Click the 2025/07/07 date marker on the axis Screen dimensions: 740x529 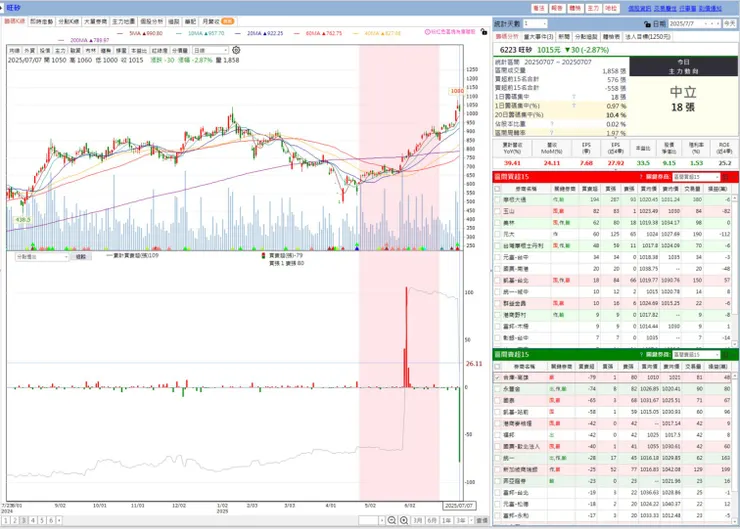click(x=459, y=505)
